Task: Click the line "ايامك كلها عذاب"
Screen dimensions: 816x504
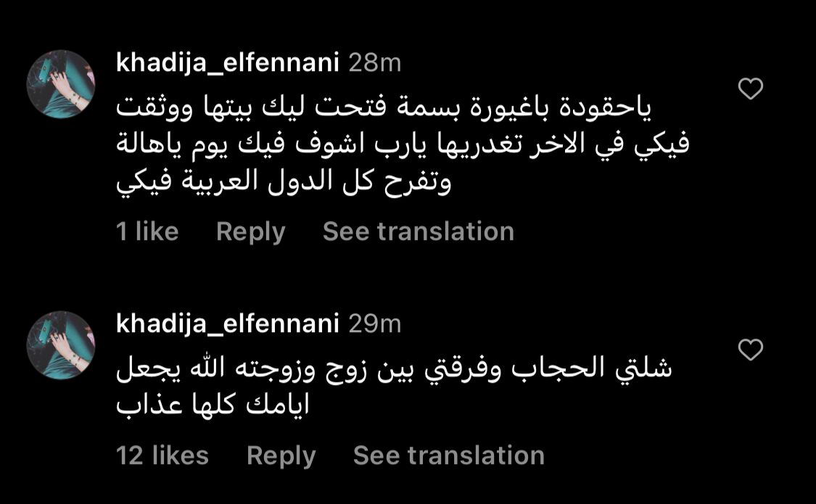Action: pos(213,404)
